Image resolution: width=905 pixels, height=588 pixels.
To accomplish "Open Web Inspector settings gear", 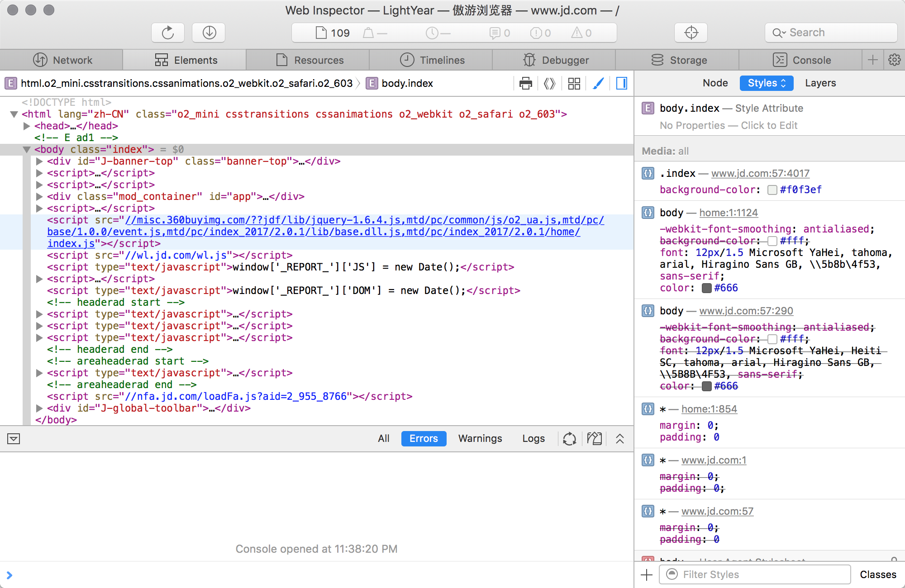I will 894,60.
